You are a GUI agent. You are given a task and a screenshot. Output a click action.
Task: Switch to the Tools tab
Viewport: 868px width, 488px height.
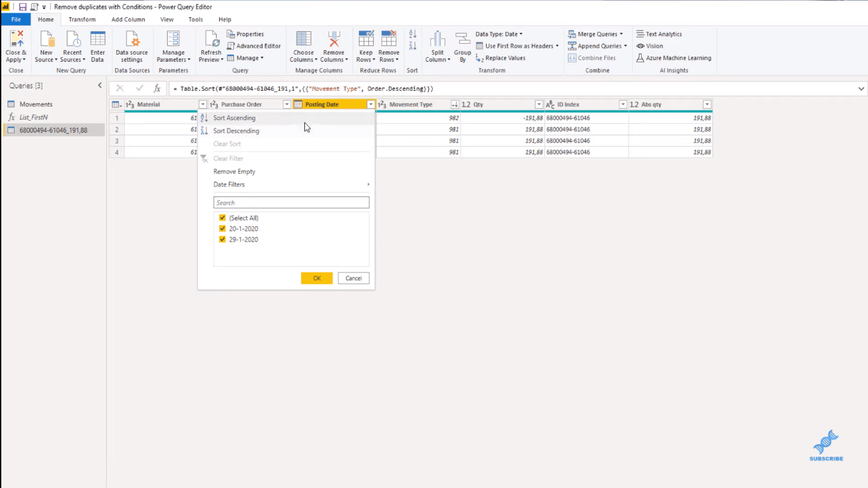[196, 20]
